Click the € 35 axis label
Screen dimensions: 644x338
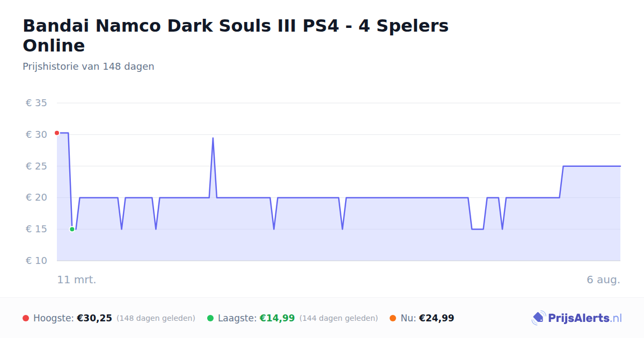point(36,103)
